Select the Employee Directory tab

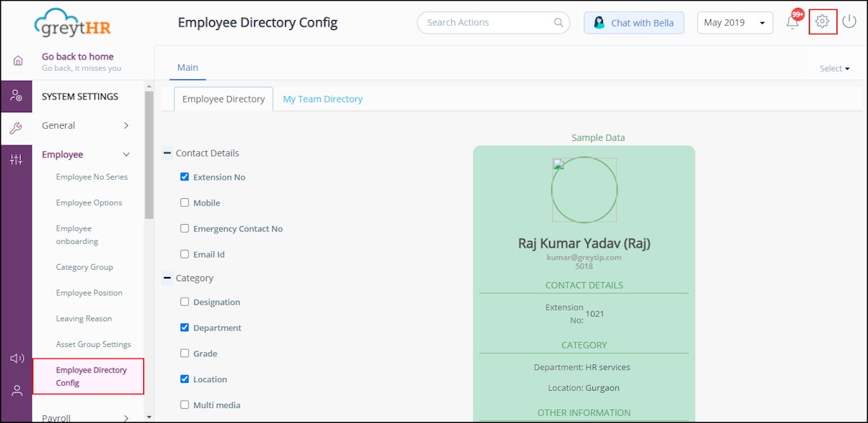coord(223,99)
